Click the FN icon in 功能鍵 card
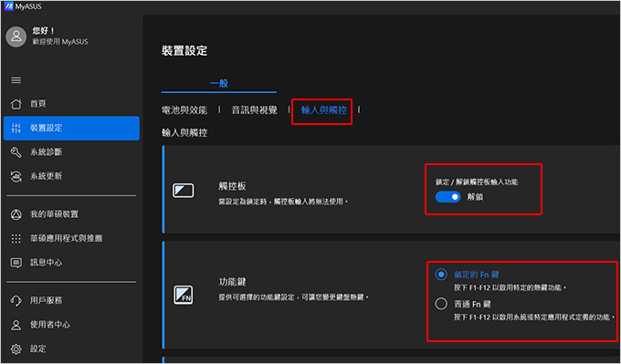621x364 pixels. (183, 295)
